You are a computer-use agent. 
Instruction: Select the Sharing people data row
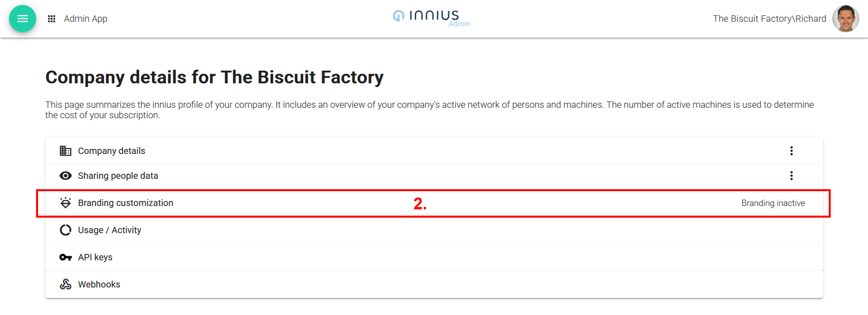[118, 176]
